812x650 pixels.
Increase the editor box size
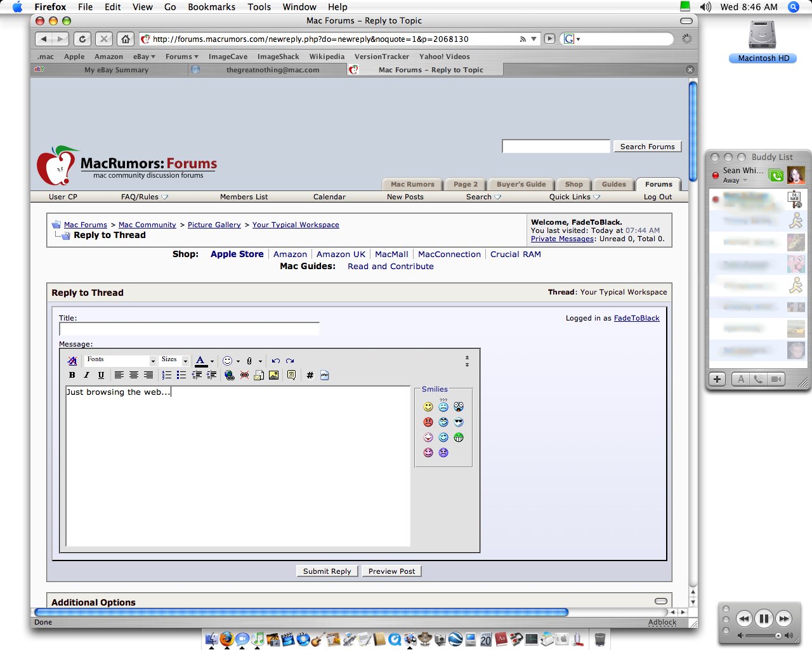[x=467, y=365]
